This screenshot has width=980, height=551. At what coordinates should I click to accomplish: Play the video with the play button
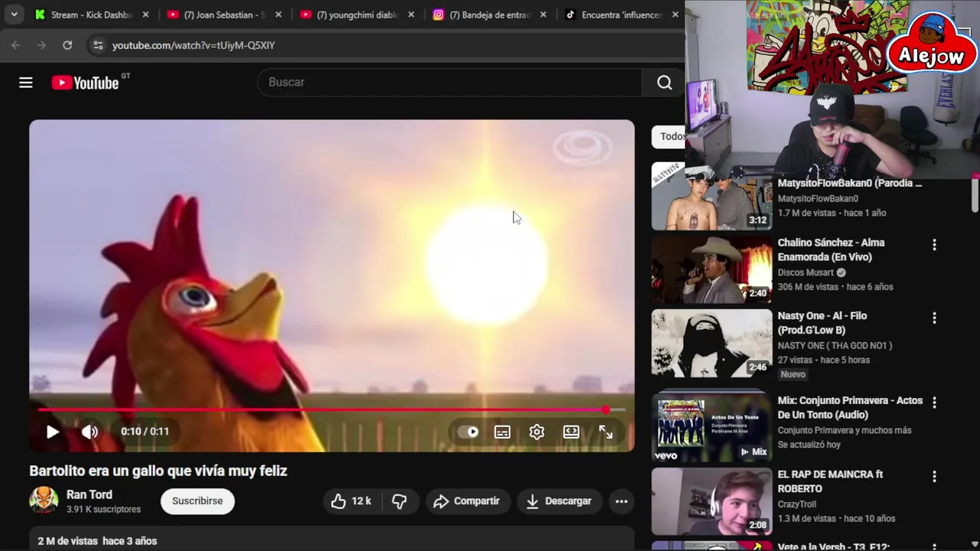click(x=52, y=432)
